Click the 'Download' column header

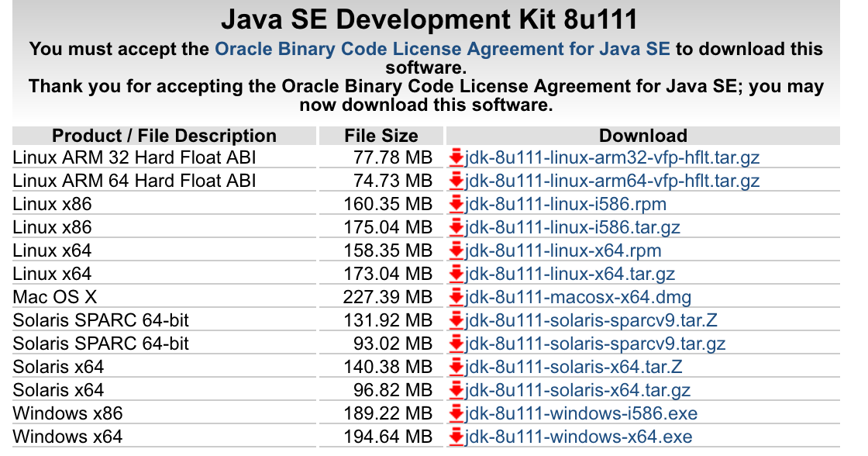click(x=643, y=136)
